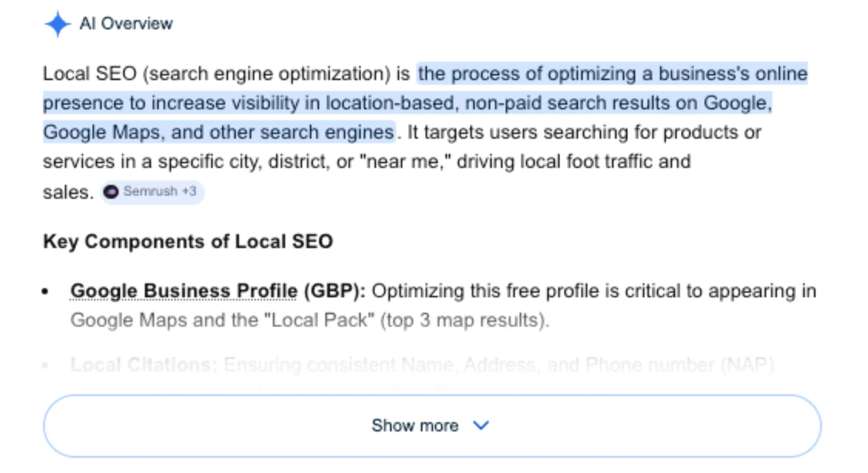Click the faded Local Citations bullet text
The height and width of the screenshot is (473, 868).
143,365
